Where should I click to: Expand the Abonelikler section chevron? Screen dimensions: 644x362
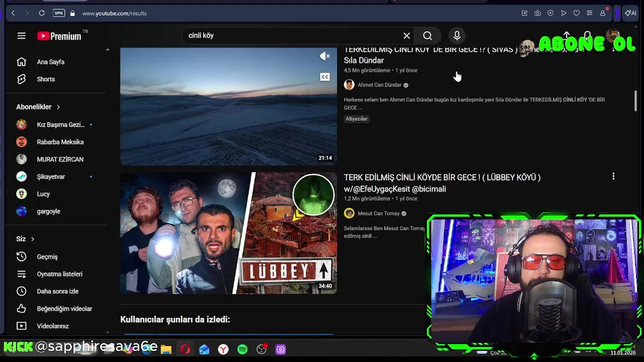pos(58,107)
